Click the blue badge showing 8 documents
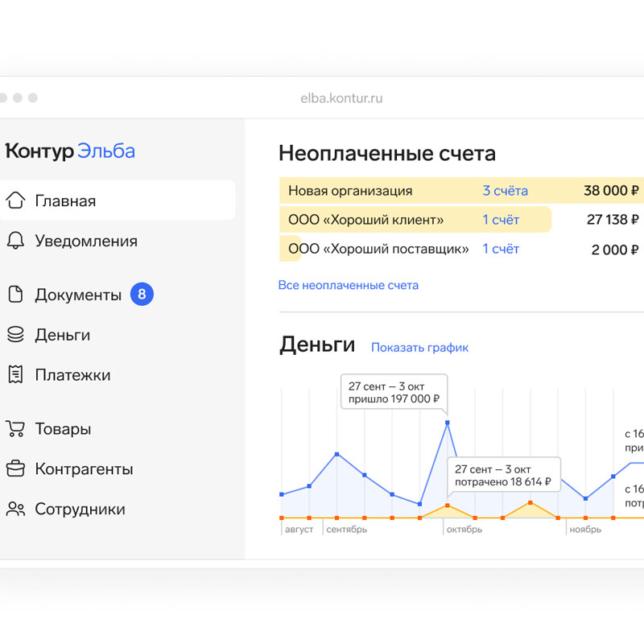This screenshot has width=644, height=644. 142,295
